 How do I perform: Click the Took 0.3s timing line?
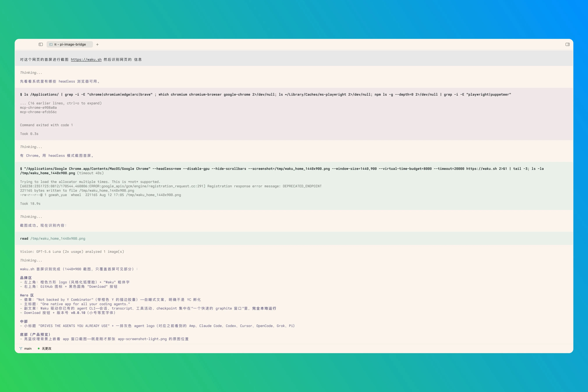pyautogui.click(x=29, y=134)
